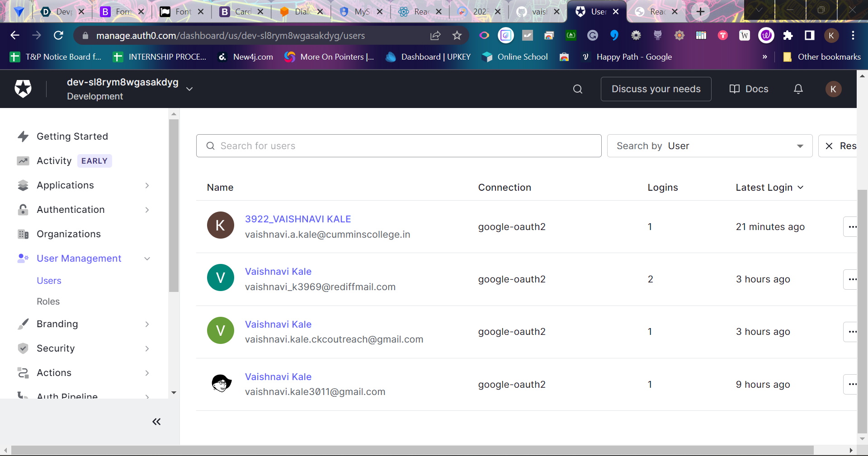Open Organizations in the sidebar
The width and height of the screenshot is (868, 456).
click(69, 234)
